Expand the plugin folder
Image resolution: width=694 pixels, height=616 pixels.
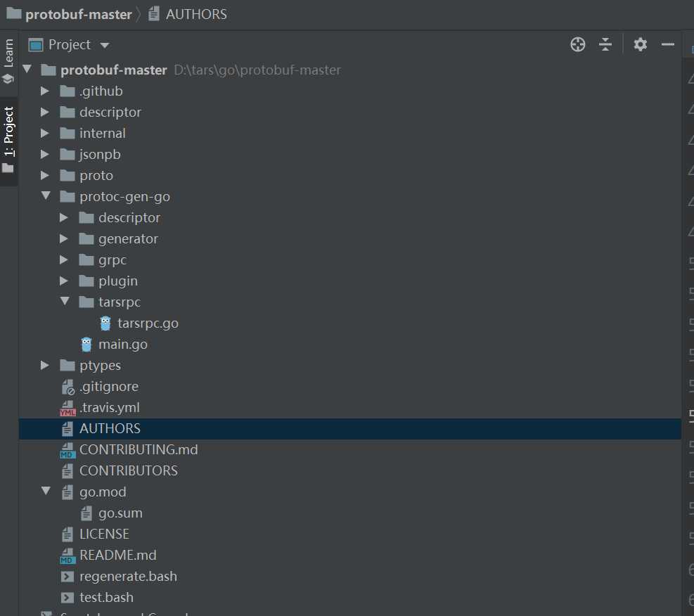point(64,281)
